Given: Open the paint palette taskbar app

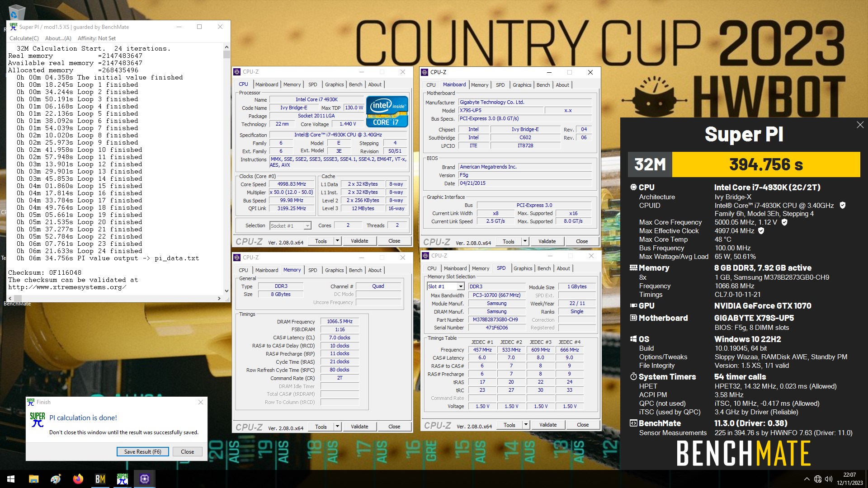Looking at the screenshot, I should 56,479.
